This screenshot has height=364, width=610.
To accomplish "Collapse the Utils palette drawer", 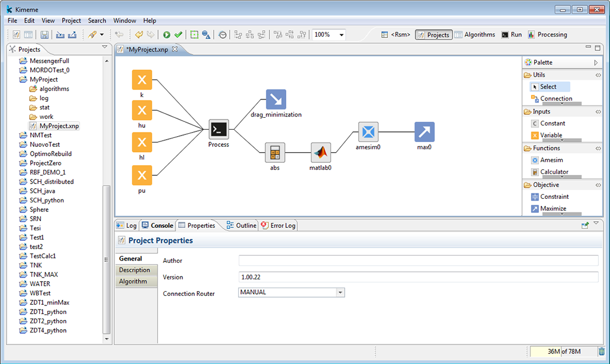I will tap(598, 75).
